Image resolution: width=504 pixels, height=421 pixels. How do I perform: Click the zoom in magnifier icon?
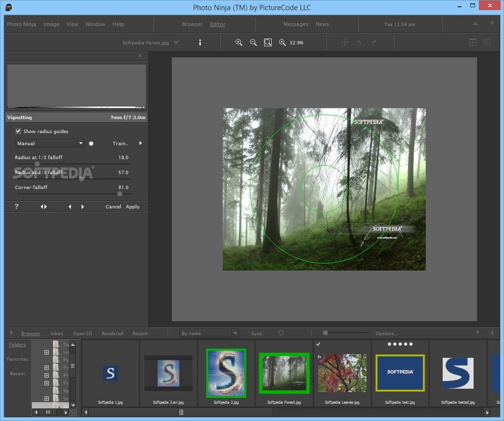click(239, 42)
